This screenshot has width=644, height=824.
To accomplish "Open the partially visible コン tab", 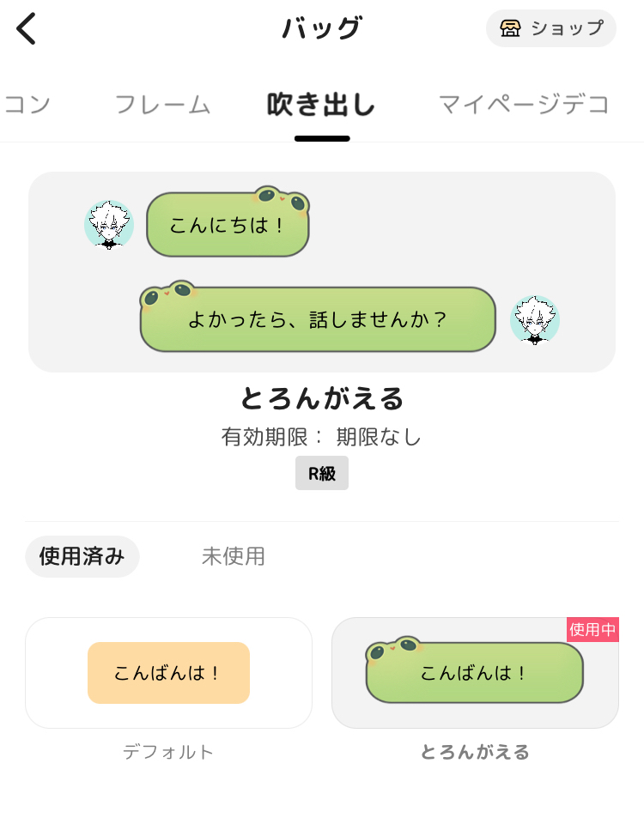I will tap(27, 105).
